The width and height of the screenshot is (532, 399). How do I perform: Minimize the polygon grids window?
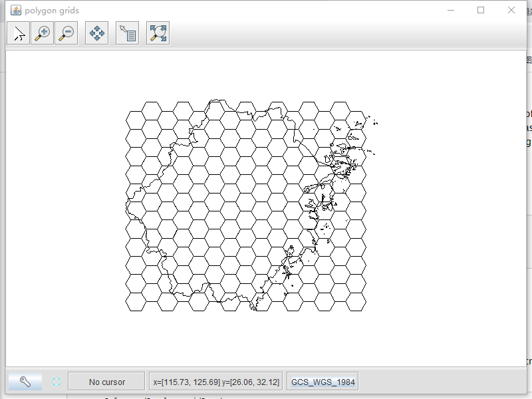[451, 10]
